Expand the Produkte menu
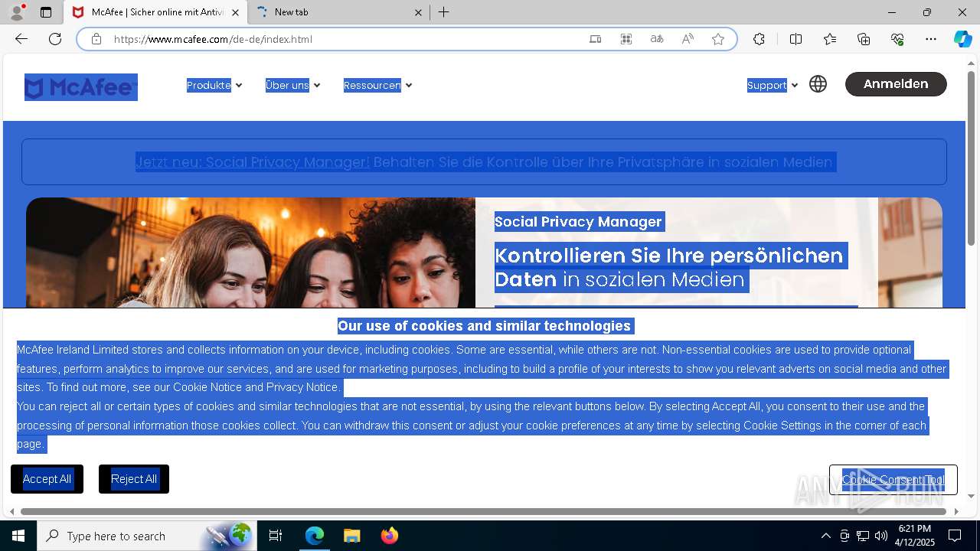 click(214, 85)
